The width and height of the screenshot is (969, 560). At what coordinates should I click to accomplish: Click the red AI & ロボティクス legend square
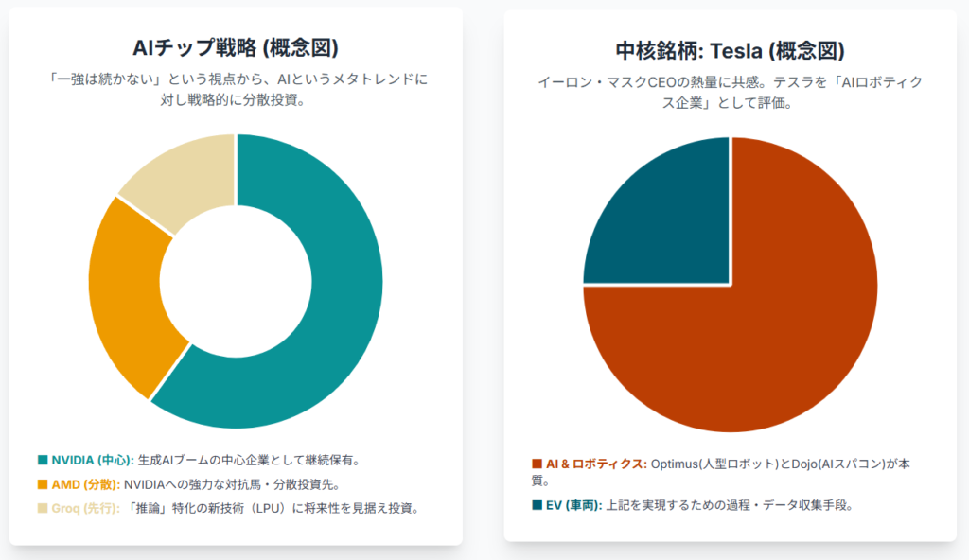click(537, 464)
